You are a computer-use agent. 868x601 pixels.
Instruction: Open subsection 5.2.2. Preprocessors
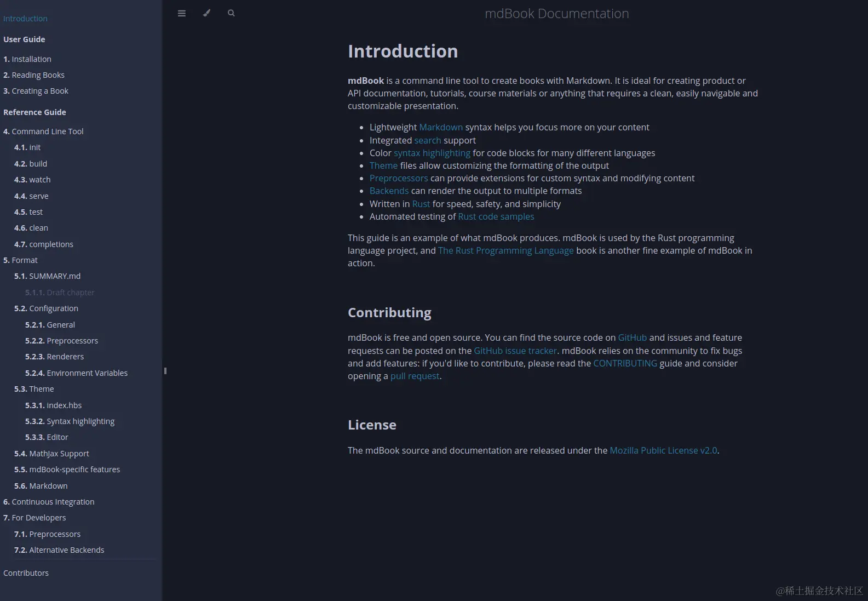61,341
